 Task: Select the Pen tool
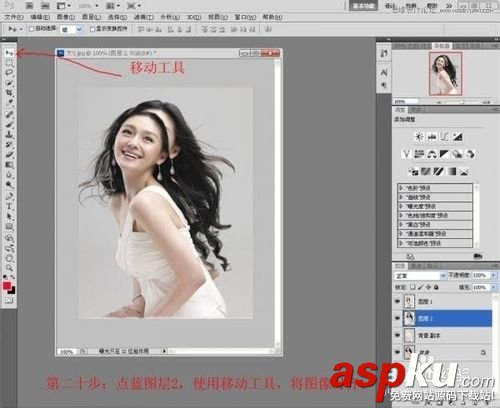click(x=9, y=196)
